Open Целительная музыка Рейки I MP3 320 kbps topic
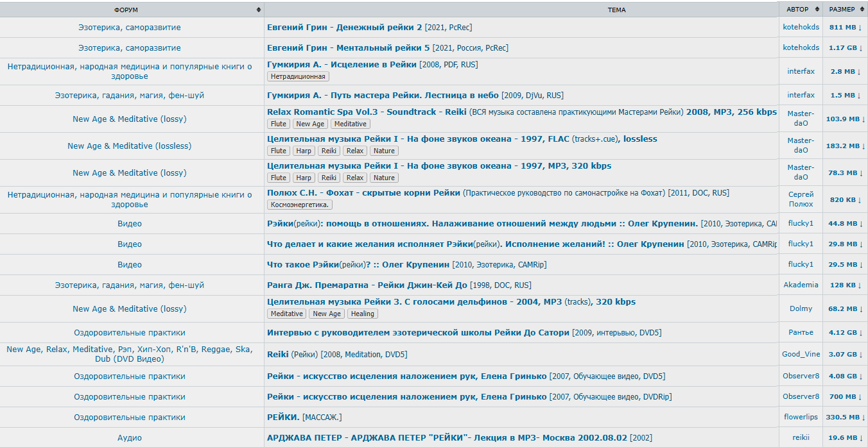The image size is (868, 447). 439,165
